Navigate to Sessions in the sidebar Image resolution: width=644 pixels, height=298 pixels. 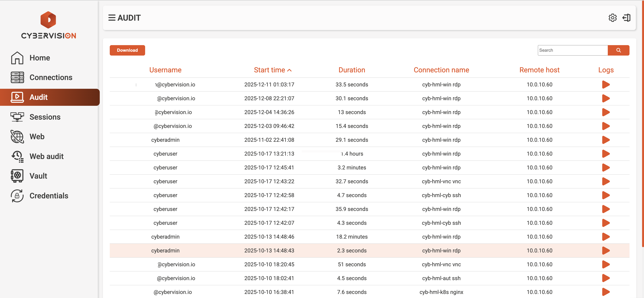45,117
